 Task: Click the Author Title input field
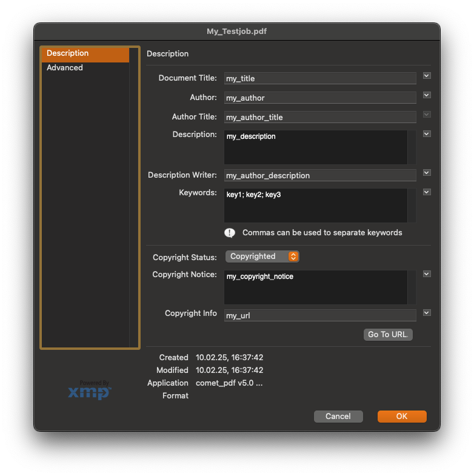(x=320, y=117)
